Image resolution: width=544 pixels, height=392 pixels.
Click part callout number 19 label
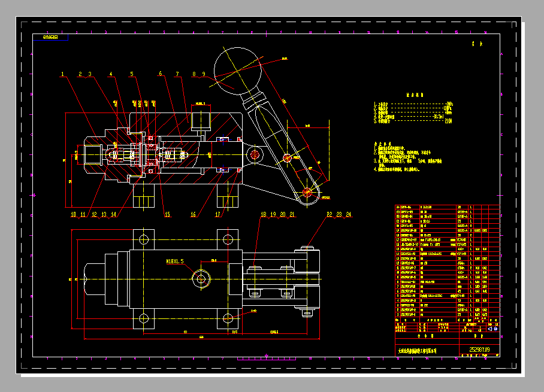point(273,214)
